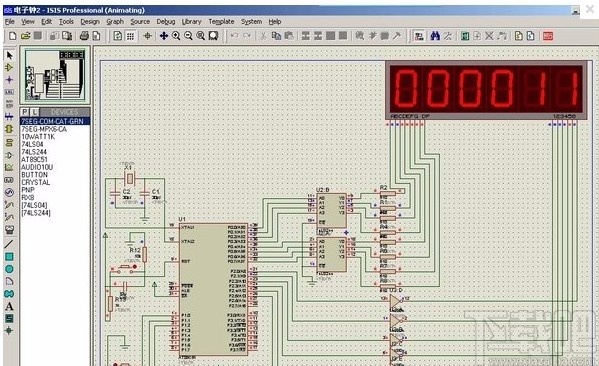Click the Zoom In magnifier icon

pyautogui.click(x=176, y=36)
